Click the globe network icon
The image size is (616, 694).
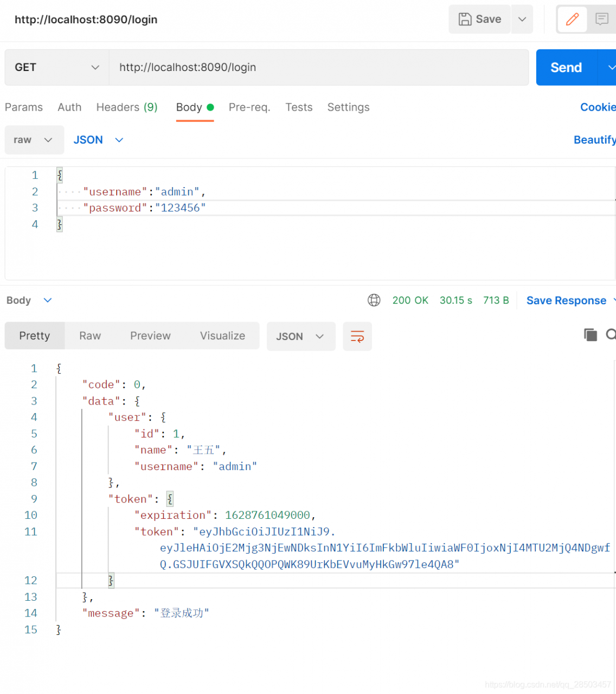pyautogui.click(x=374, y=300)
